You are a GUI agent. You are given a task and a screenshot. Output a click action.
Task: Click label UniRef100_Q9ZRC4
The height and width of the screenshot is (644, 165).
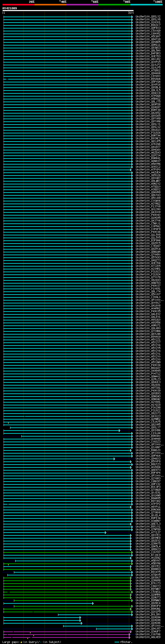[x=148, y=603]
